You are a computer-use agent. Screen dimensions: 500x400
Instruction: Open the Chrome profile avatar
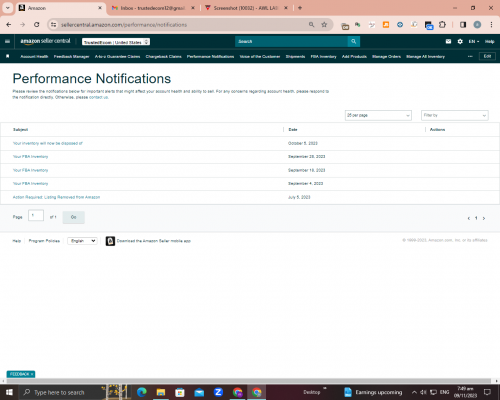tap(477, 25)
